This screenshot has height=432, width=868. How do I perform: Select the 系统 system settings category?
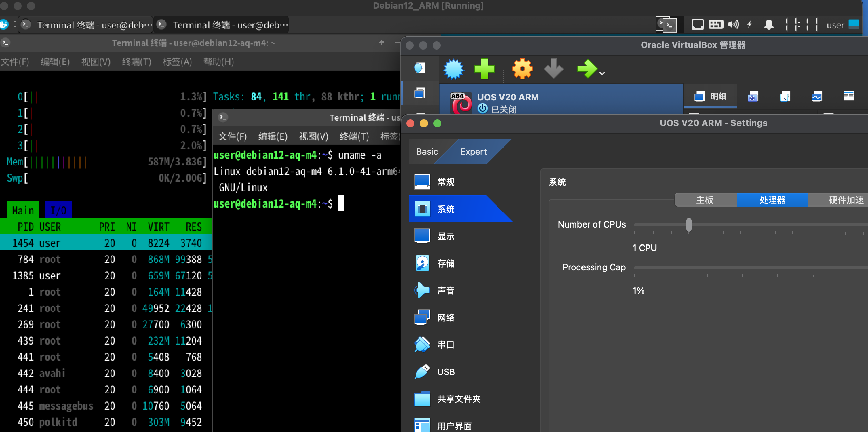(459, 209)
